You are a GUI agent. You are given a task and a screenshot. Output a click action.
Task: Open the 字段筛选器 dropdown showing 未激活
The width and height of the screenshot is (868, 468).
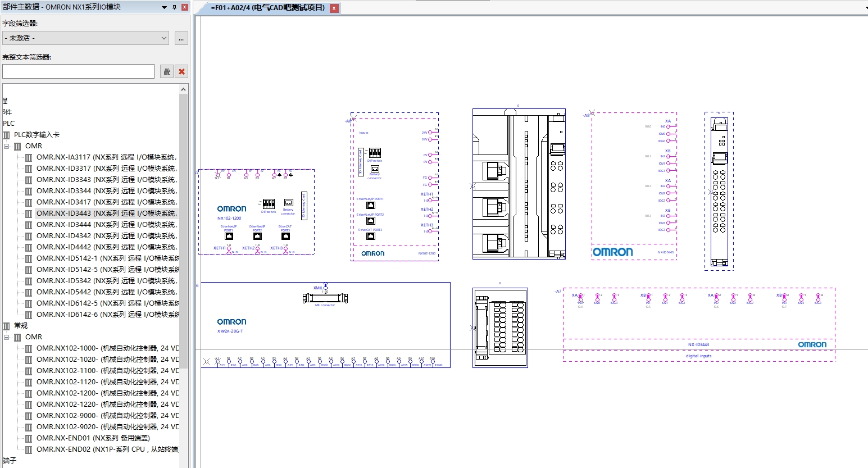(x=85, y=38)
